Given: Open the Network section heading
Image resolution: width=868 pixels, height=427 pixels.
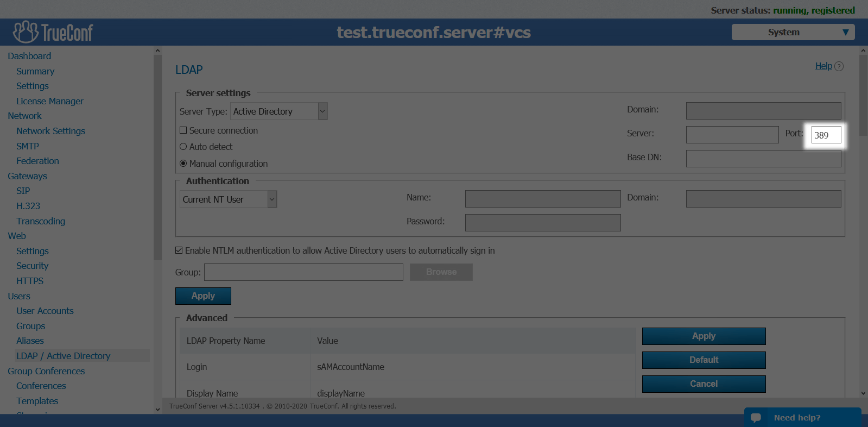Looking at the screenshot, I should pos(24,116).
